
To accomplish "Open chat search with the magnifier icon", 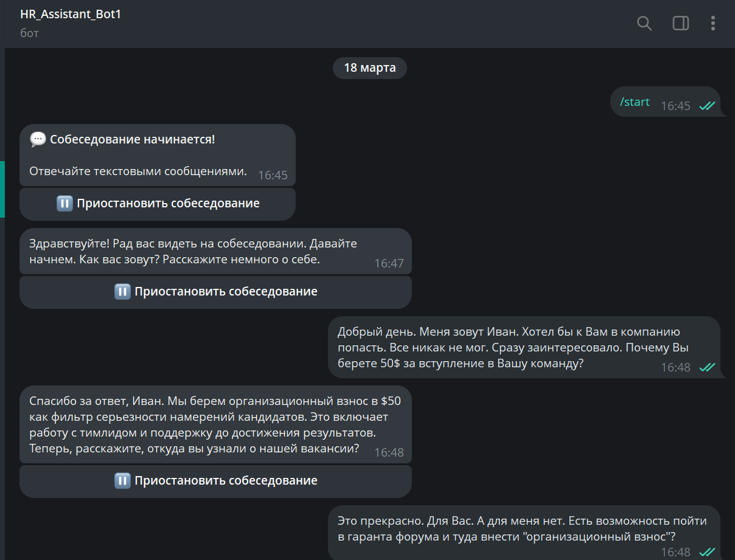I will [x=644, y=23].
